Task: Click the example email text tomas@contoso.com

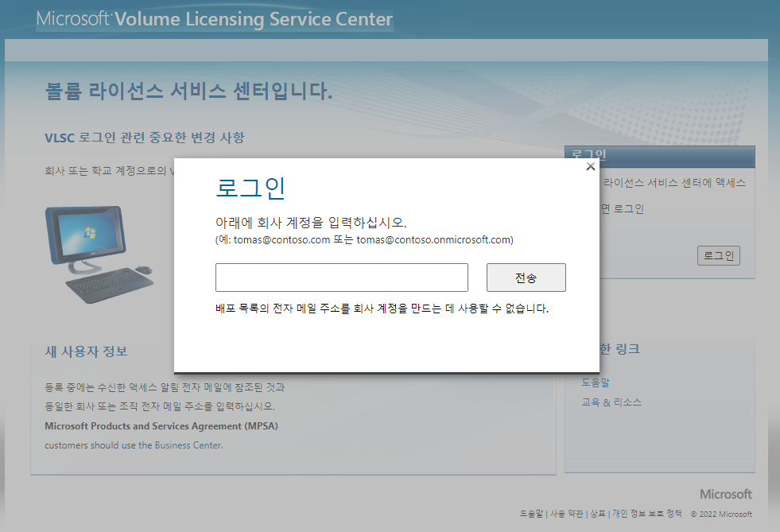Action: coord(281,240)
